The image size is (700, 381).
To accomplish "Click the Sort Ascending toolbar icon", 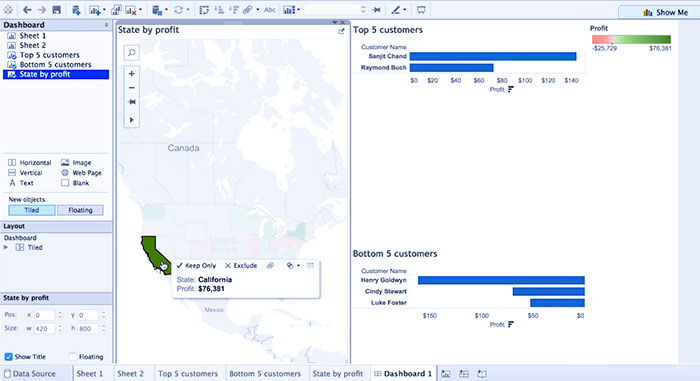I will click(x=219, y=9).
